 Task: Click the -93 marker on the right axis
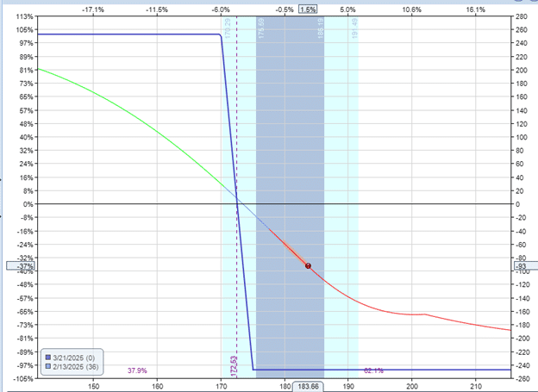tap(526, 266)
